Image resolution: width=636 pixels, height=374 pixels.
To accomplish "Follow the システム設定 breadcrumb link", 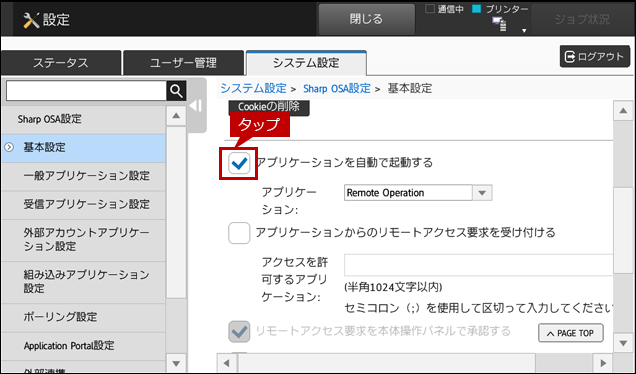I will coord(253,88).
